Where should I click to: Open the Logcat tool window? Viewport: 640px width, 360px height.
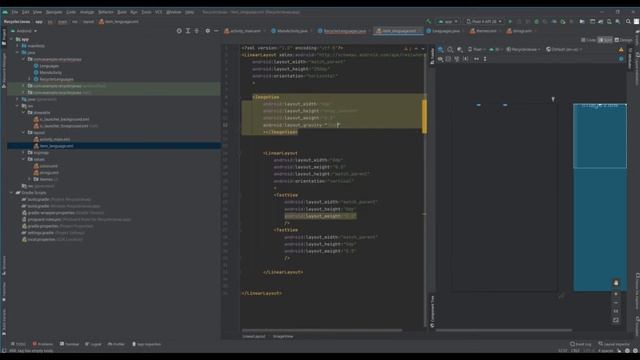tap(93, 344)
